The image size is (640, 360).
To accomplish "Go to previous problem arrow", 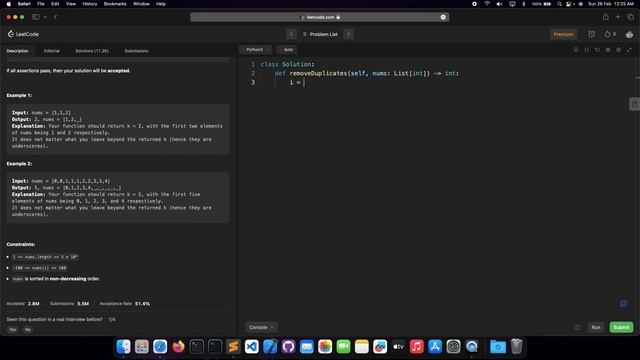I will (x=291, y=34).
